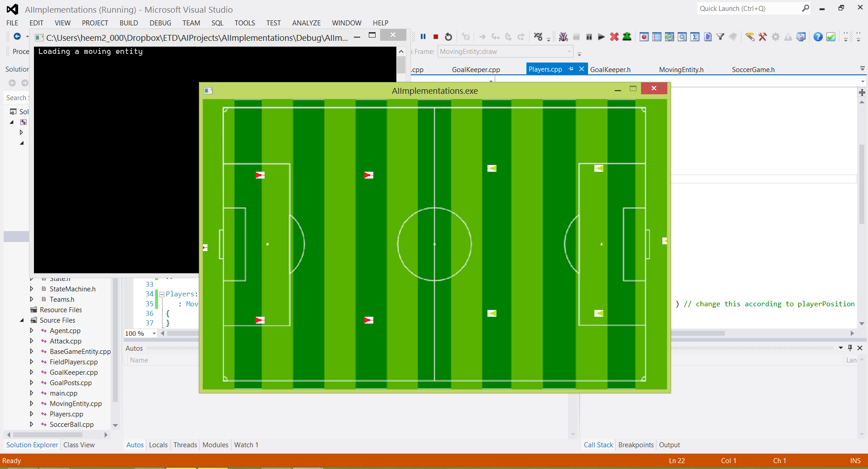Screen dimensions: 868x469
Task: Click the console window vertical scrollbar
Action: 401,65
